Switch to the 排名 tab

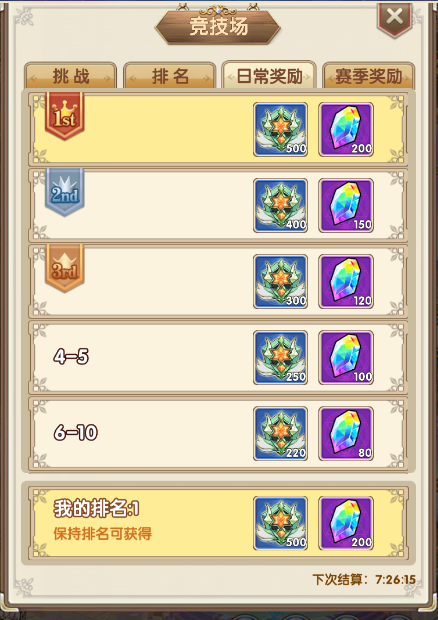pos(170,76)
